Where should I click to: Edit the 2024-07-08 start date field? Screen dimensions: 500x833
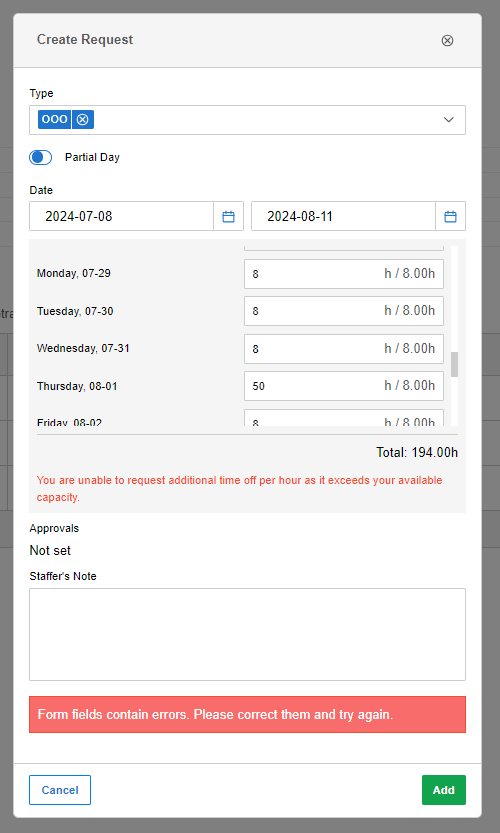pos(122,216)
